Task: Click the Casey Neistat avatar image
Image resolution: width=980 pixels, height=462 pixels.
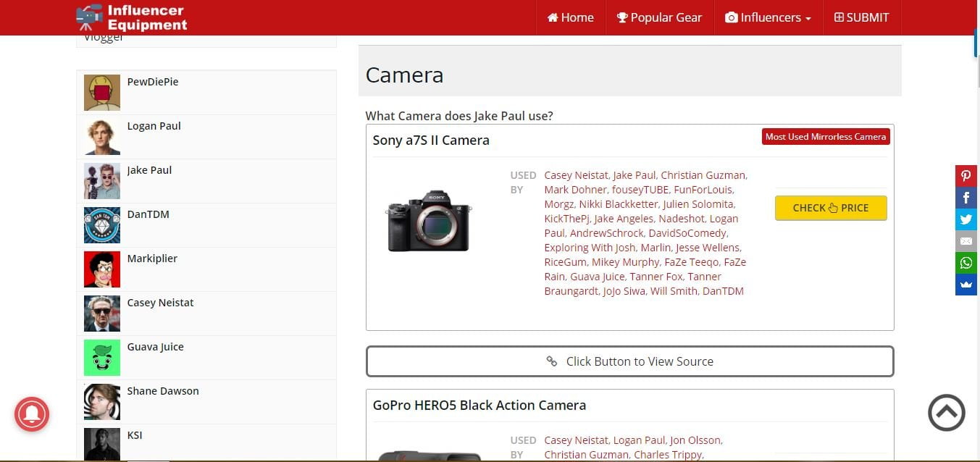Action: (x=102, y=314)
